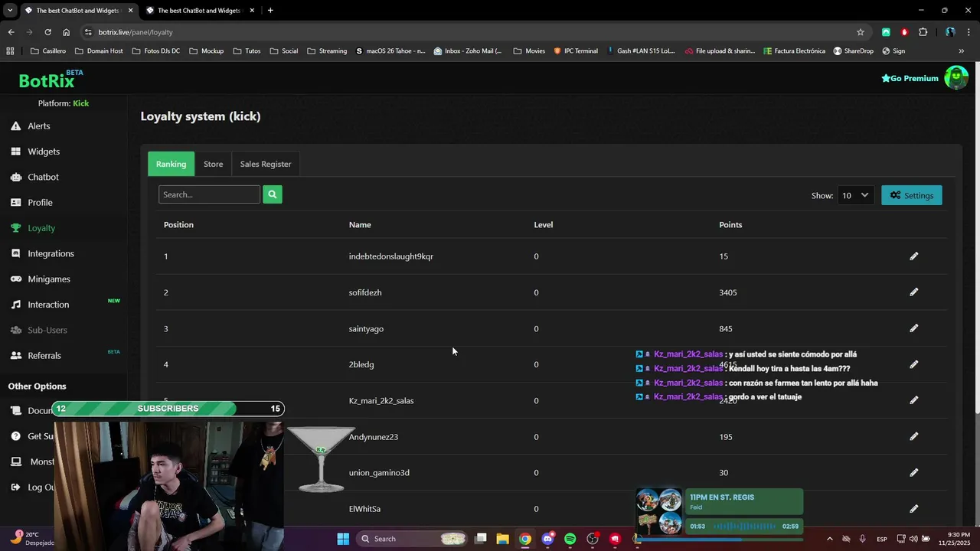Edit points for Andynunez23
The image size is (980, 551).
coord(913,437)
